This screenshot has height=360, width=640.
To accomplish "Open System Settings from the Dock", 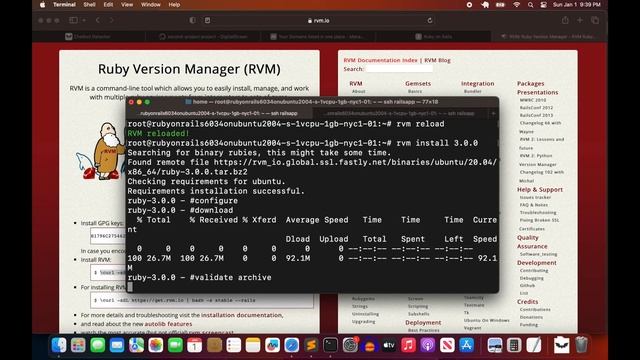I will click(x=350, y=345).
